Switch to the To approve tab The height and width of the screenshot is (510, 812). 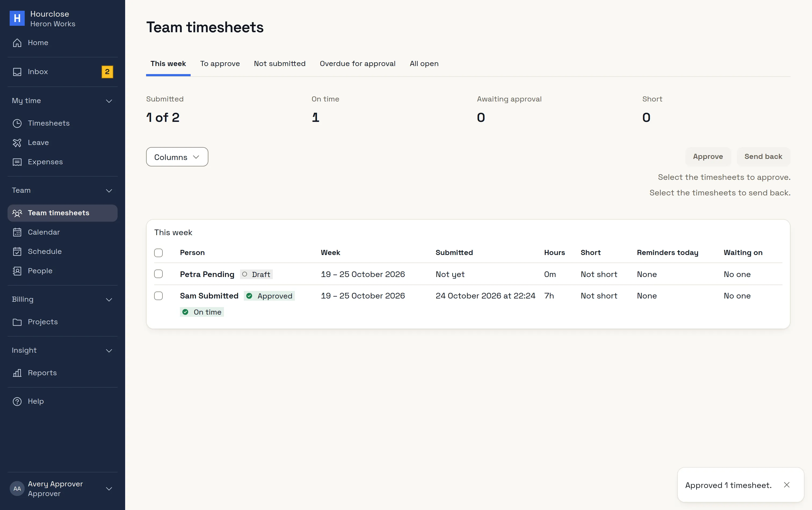pos(220,64)
